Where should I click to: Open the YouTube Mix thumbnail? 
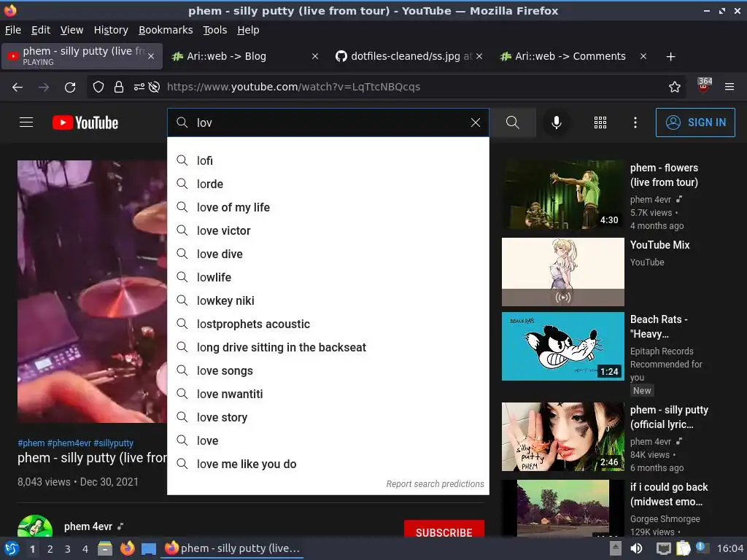pyautogui.click(x=562, y=271)
